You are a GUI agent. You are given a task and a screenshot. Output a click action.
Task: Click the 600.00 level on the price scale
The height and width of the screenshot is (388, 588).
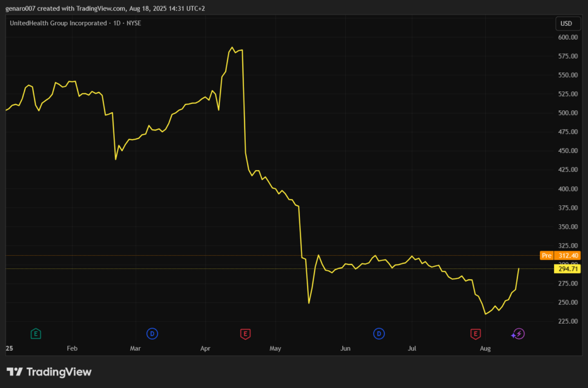point(567,37)
